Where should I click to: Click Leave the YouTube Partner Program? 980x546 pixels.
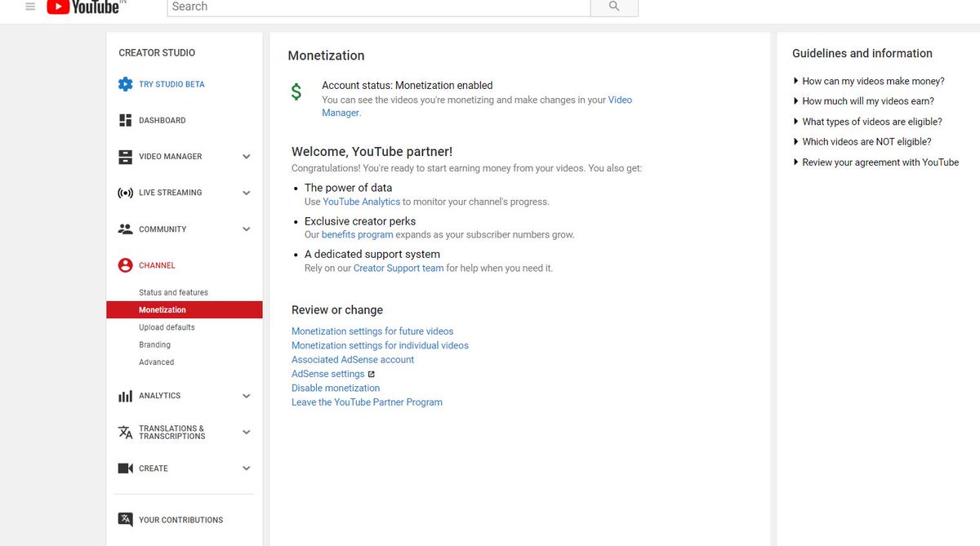pyautogui.click(x=367, y=402)
